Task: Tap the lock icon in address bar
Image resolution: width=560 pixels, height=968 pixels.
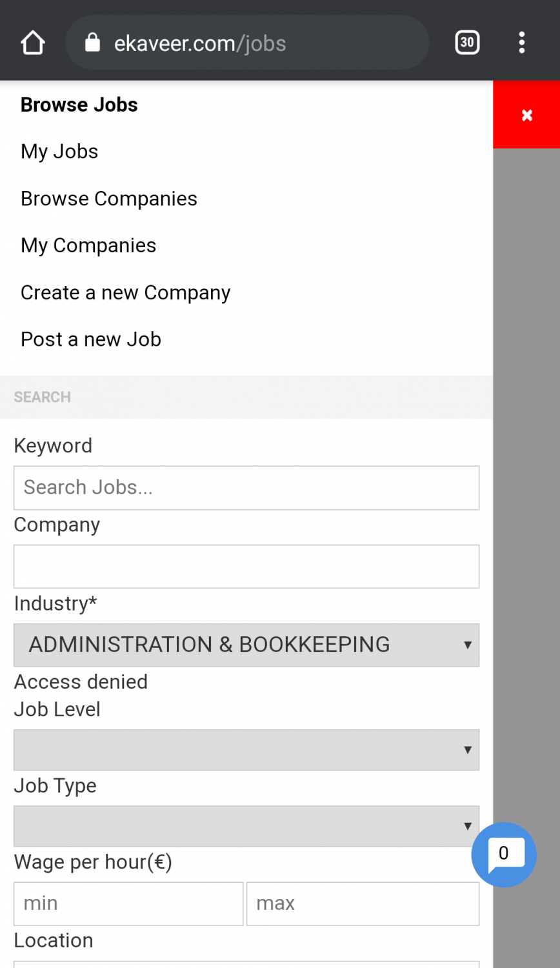Action: 93,43
